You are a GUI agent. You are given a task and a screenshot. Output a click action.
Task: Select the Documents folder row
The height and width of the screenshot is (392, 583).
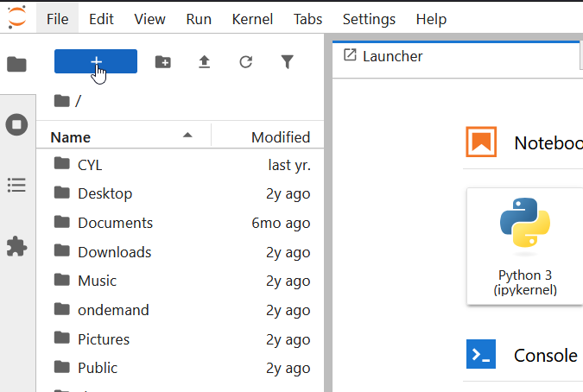point(180,223)
